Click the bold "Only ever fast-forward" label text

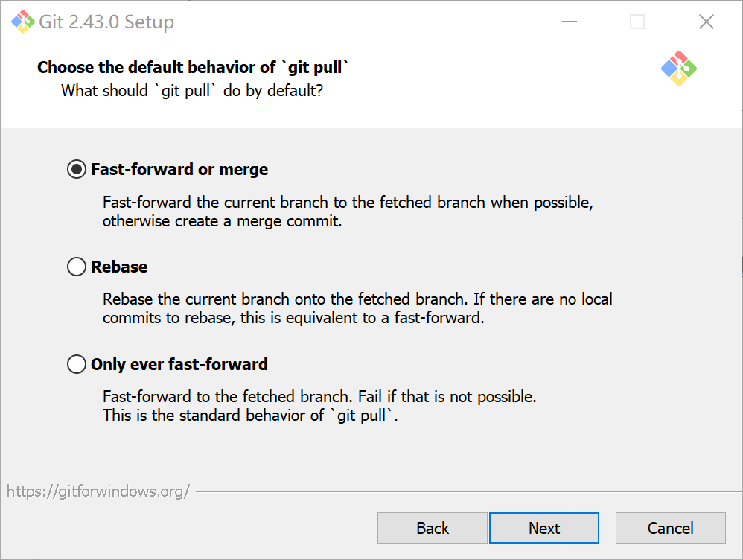click(x=179, y=364)
